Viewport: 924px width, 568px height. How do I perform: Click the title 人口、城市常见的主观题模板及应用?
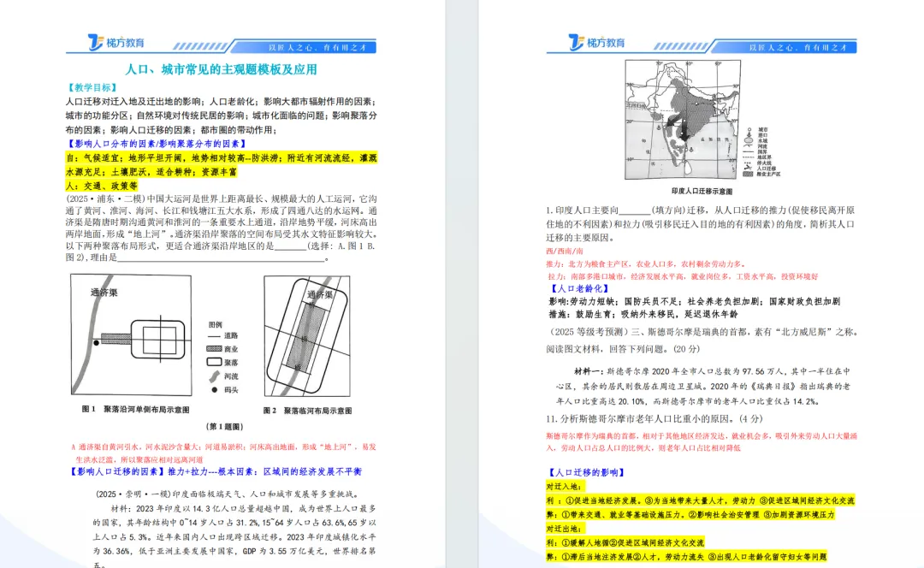pos(221,69)
